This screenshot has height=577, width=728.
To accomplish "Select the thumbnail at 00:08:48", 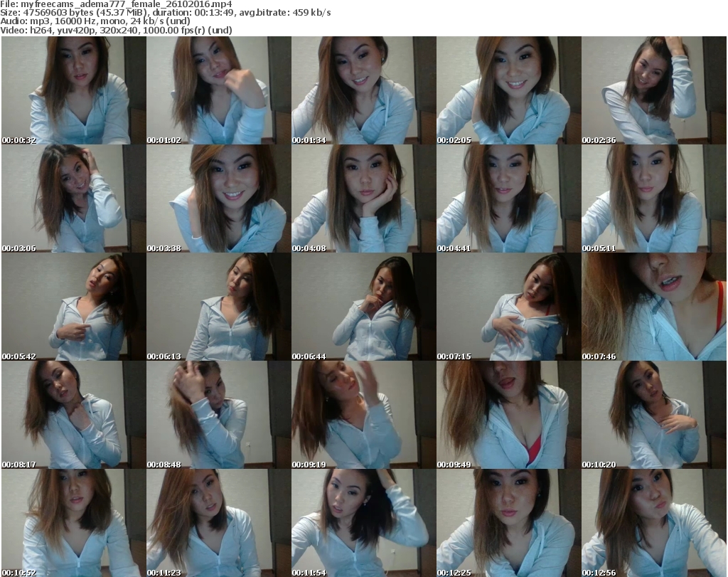I will 218,415.
